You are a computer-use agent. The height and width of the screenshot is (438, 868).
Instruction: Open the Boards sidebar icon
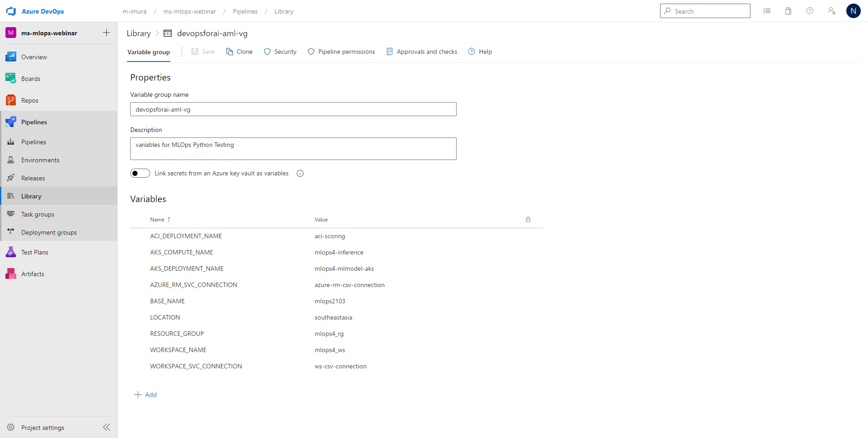[11, 79]
